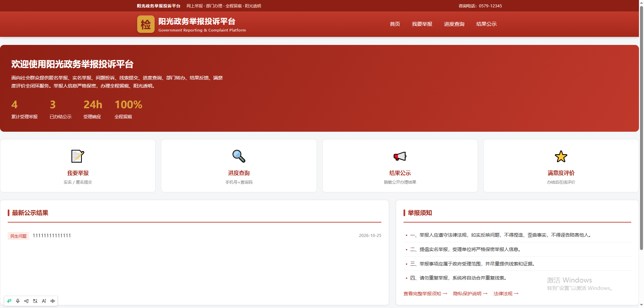This screenshot has height=308, width=644.
Task: Click the 检 platform logo icon
Action: tap(146, 24)
